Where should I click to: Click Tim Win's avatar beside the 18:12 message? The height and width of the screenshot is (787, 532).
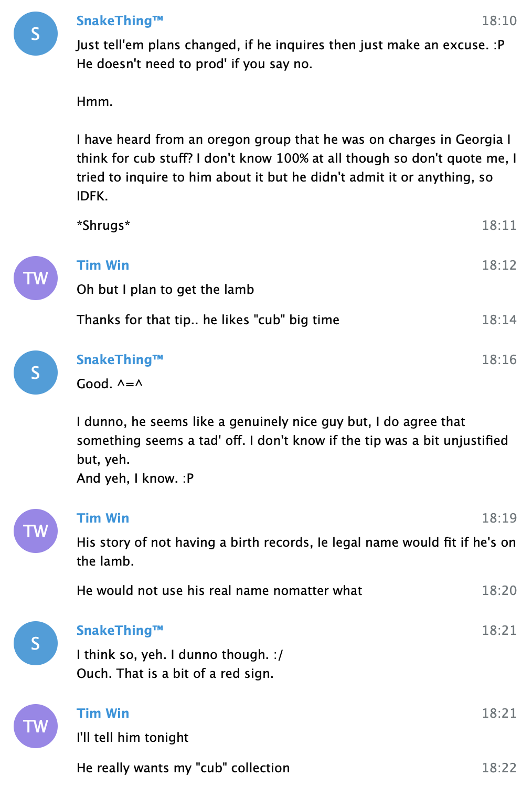(36, 278)
